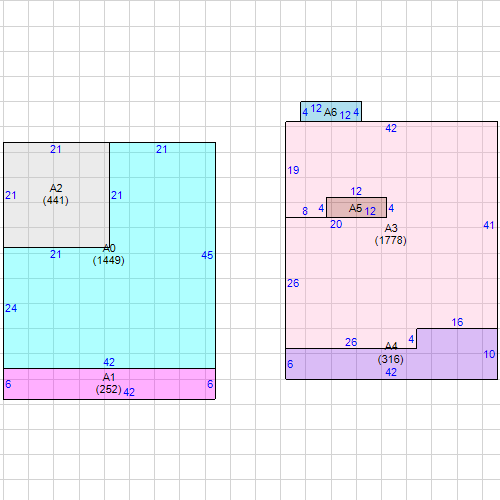Click the 10 dimension on the A4 area
This screenshot has height=500, width=500.
point(489,354)
